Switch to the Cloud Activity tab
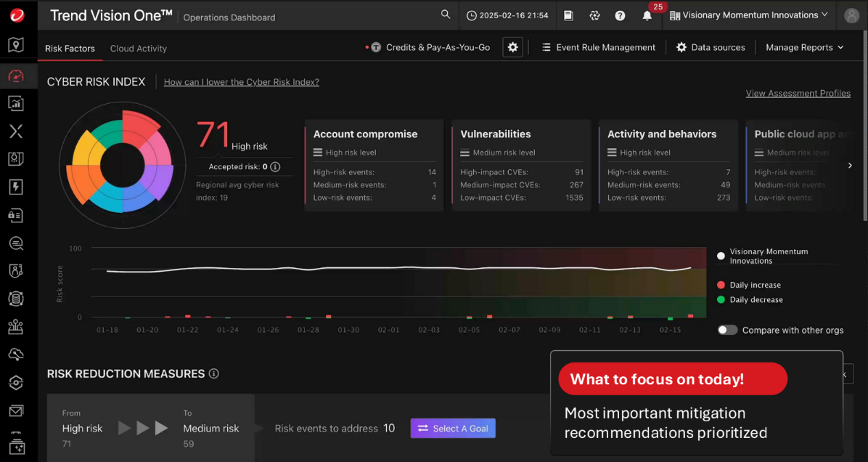Viewport: 868px width, 462px height. coord(139,48)
